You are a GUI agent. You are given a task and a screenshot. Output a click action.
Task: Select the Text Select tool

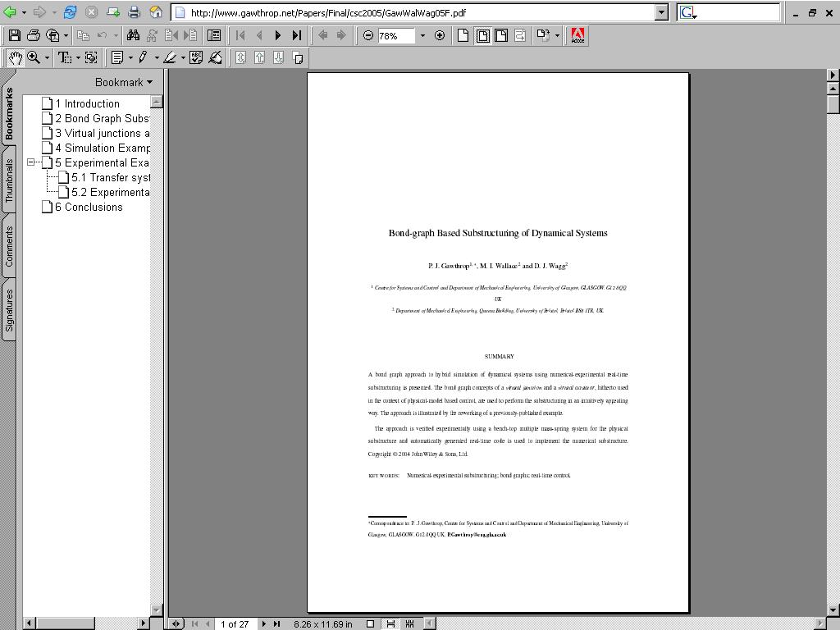pos(65,57)
